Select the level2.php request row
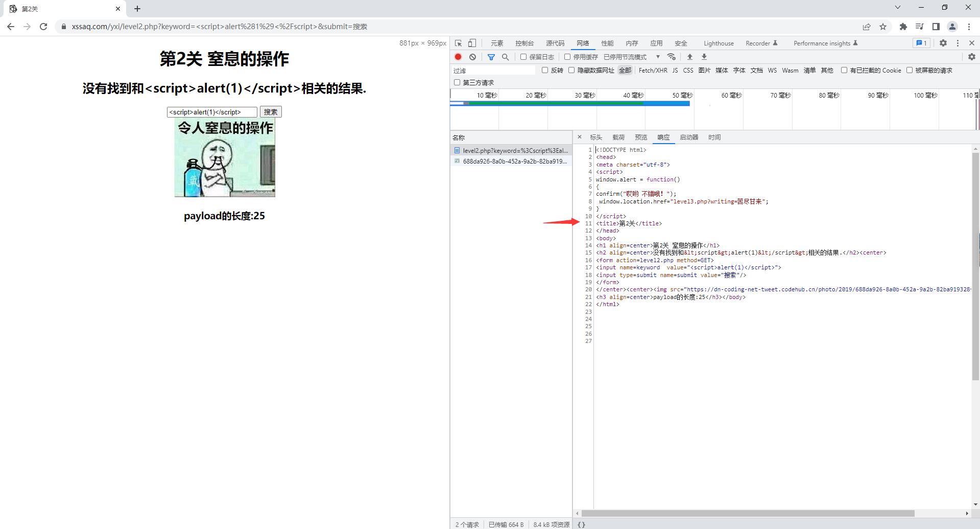980x529 pixels. [511, 151]
